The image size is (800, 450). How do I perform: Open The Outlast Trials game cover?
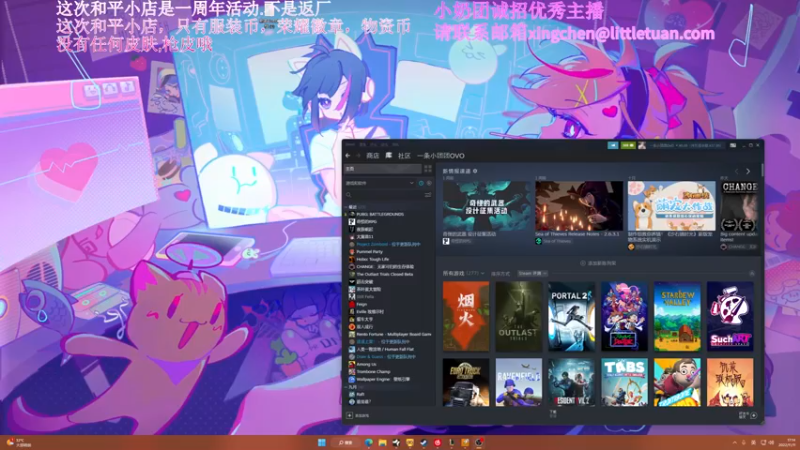(518, 316)
